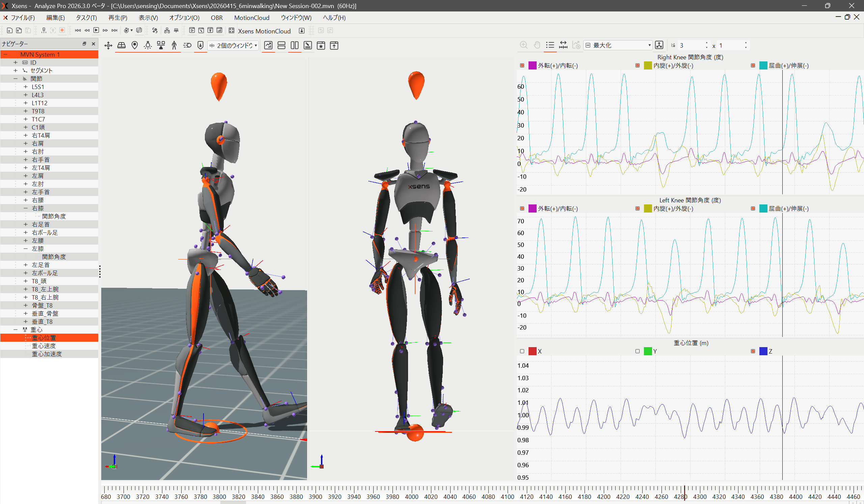The image size is (864, 504).
Task: Uncheck Left Knee 内旋/外旋 checkbox
Action: [x=638, y=208]
